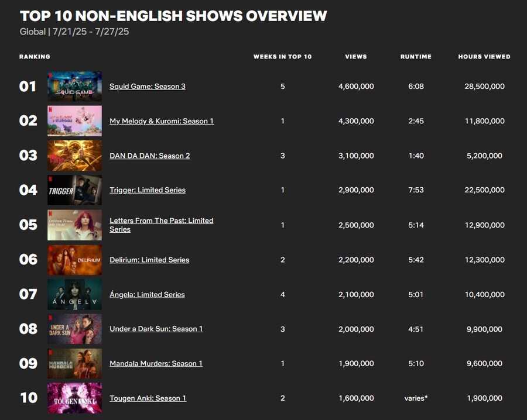Click the rank number 10

tap(29, 398)
